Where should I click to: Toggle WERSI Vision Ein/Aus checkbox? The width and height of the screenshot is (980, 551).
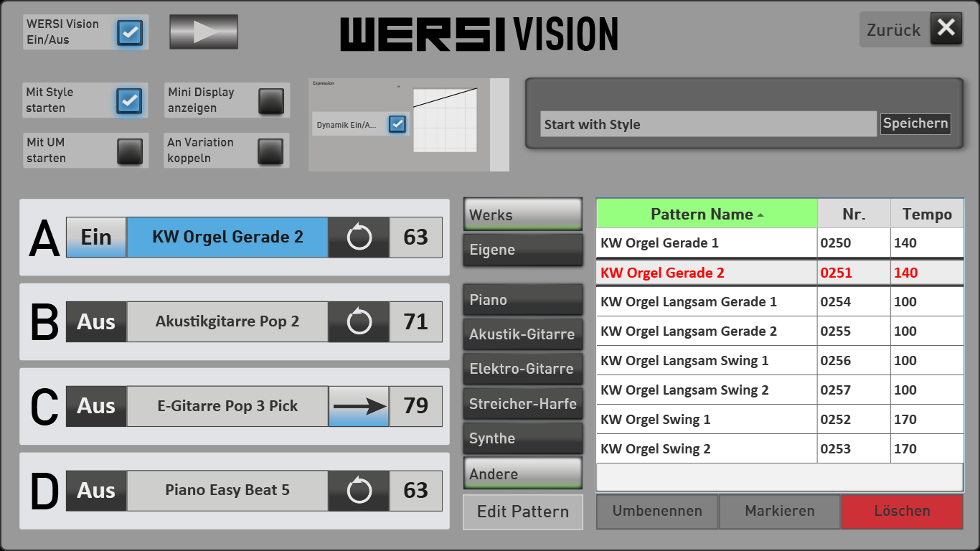point(130,32)
